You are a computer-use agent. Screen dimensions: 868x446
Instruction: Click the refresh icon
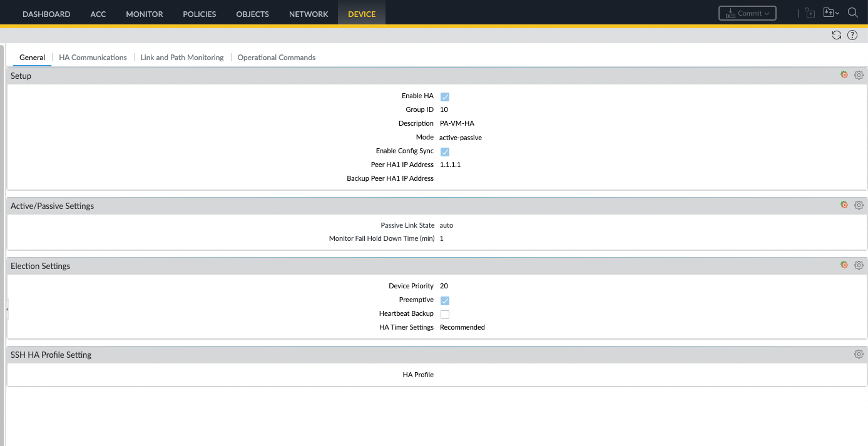point(837,35)
